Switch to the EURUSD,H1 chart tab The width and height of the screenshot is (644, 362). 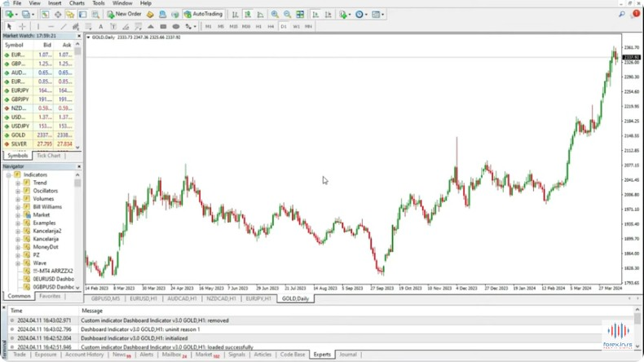tap(143, 298)
